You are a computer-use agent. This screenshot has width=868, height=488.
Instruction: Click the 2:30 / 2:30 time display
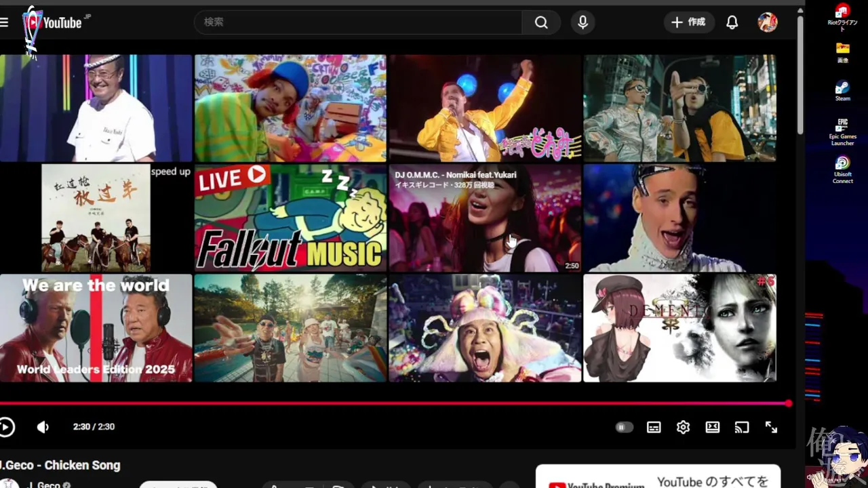coord(94,427)
